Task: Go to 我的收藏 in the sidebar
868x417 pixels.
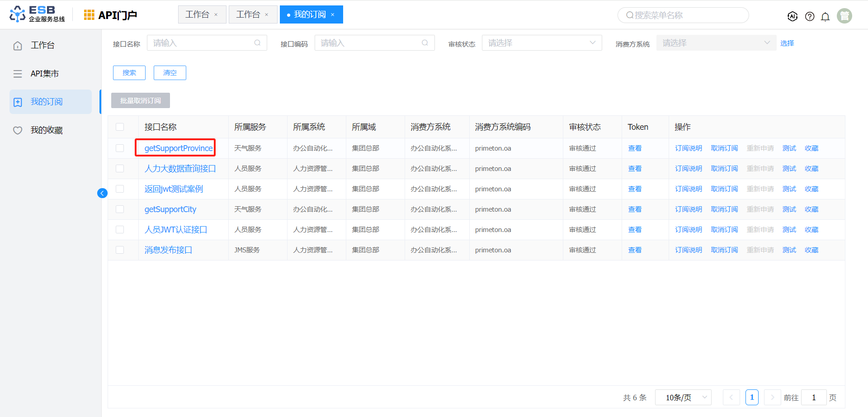Action: [x=47, y=130]
